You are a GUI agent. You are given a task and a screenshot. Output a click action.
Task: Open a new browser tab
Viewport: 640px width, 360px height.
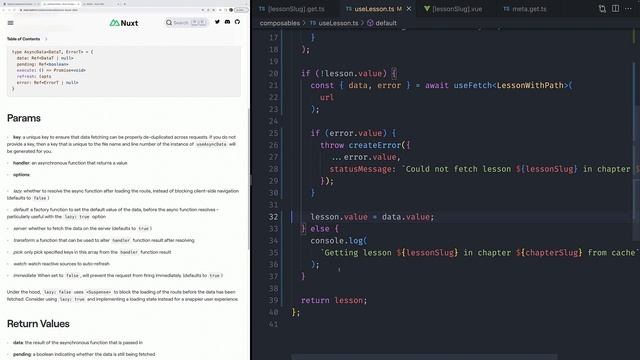pyautogui.click(x=124, y=4)
